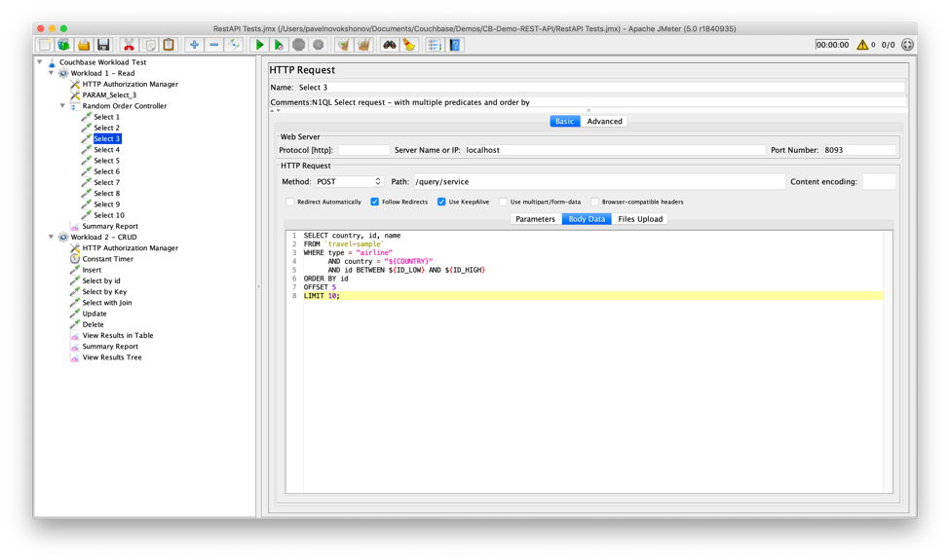Click the Clear broom icon

pos(344,45)
